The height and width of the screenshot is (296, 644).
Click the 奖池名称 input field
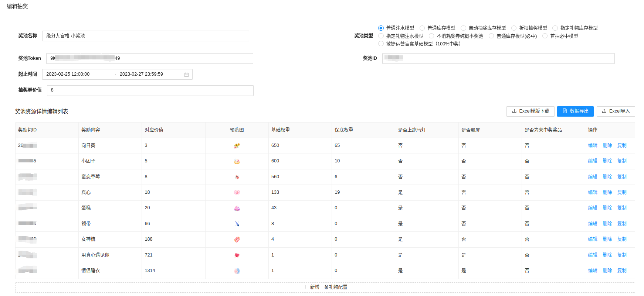click(145, 36)
